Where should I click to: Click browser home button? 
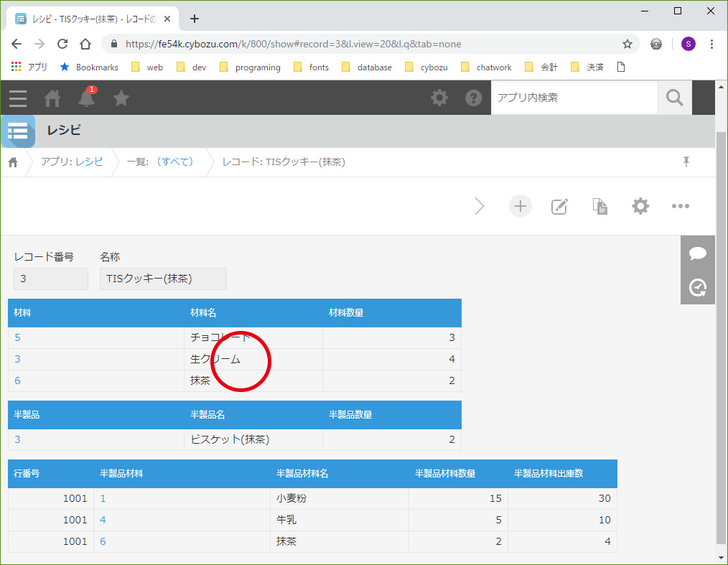[85, 44]
